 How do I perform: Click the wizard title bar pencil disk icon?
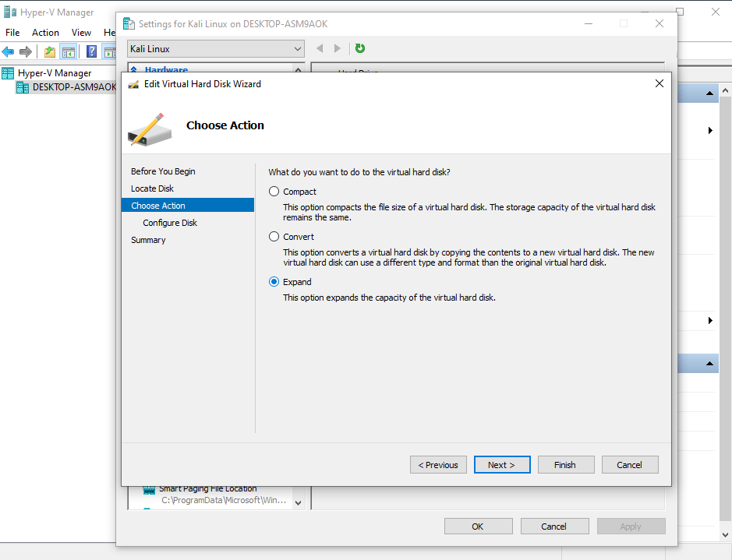coord(133,84)
